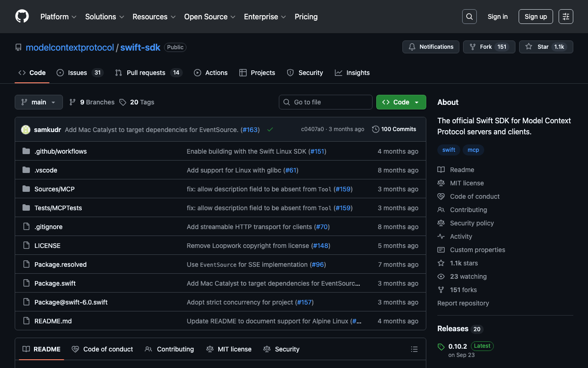This screenshot has width=588, height=368.
Task: Click the appearance settings icon in header
Action: click(x=565, y=17)
